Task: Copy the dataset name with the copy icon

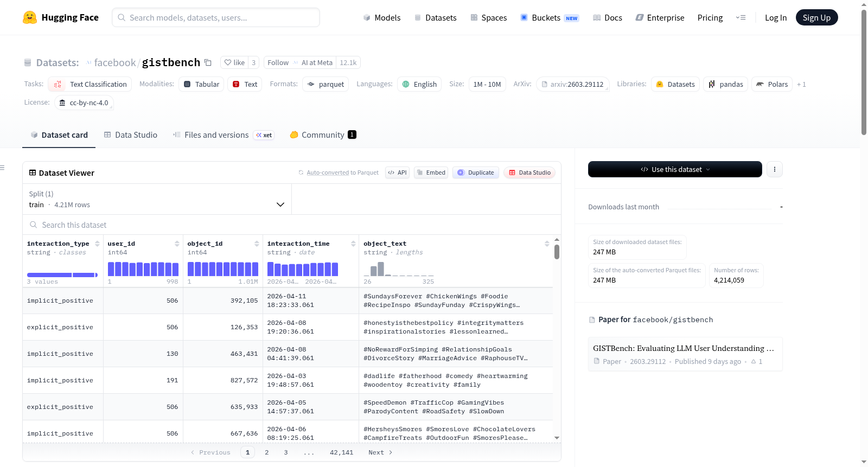Action: [208, 62]
